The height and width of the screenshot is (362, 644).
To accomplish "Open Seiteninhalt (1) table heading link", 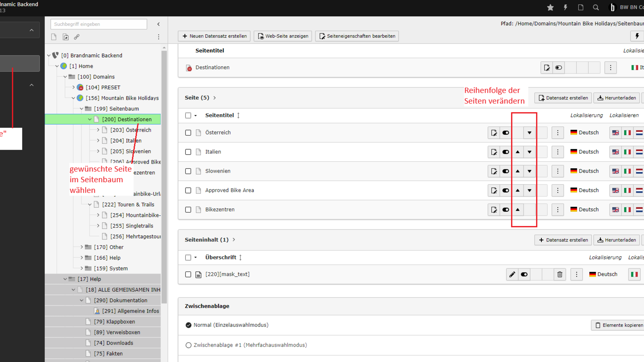I will 207,240.
